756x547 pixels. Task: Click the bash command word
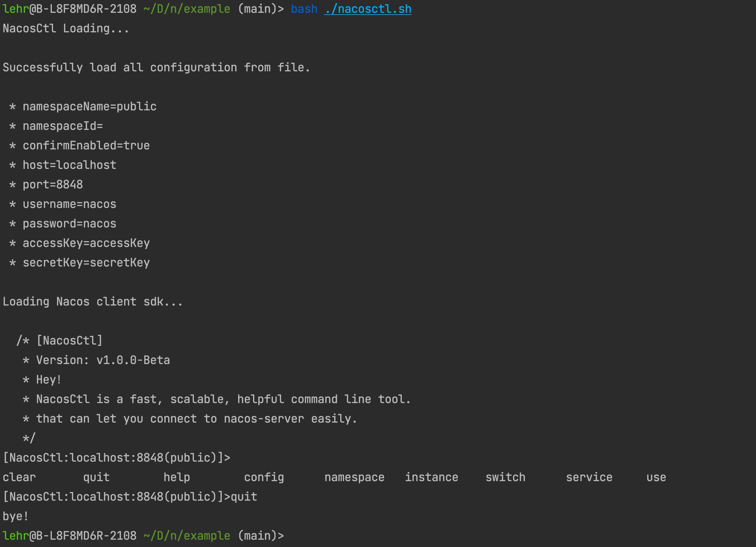304,9
